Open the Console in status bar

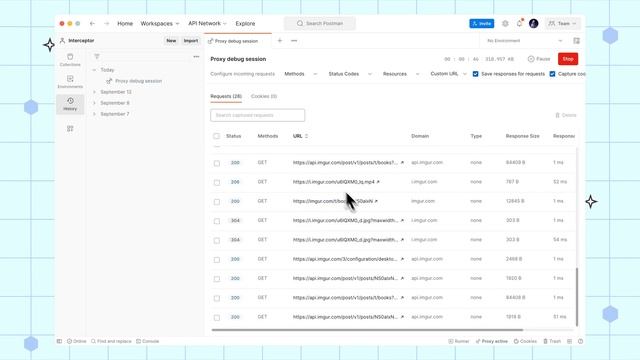tap(147, 341)
